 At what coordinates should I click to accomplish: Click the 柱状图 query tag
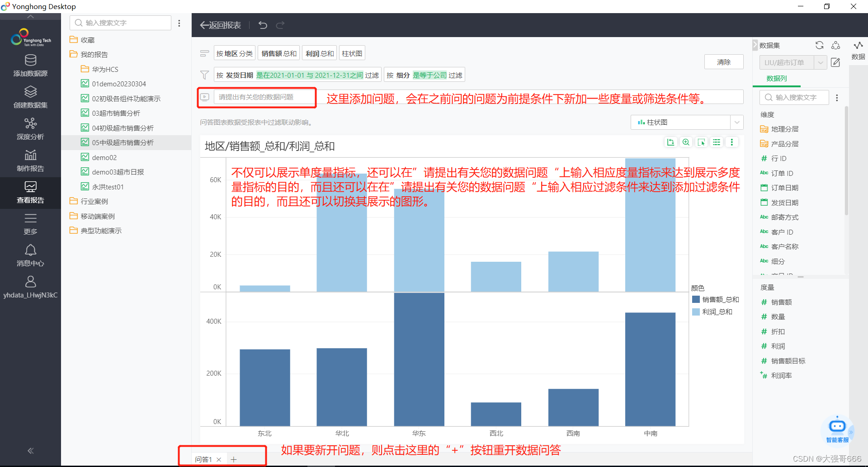pos(352,53)
